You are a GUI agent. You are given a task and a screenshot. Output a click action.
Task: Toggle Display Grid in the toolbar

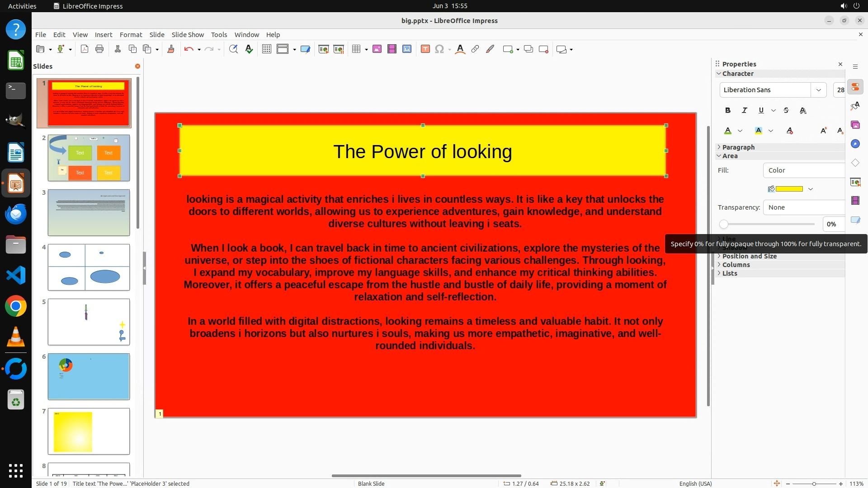(266, 49)
